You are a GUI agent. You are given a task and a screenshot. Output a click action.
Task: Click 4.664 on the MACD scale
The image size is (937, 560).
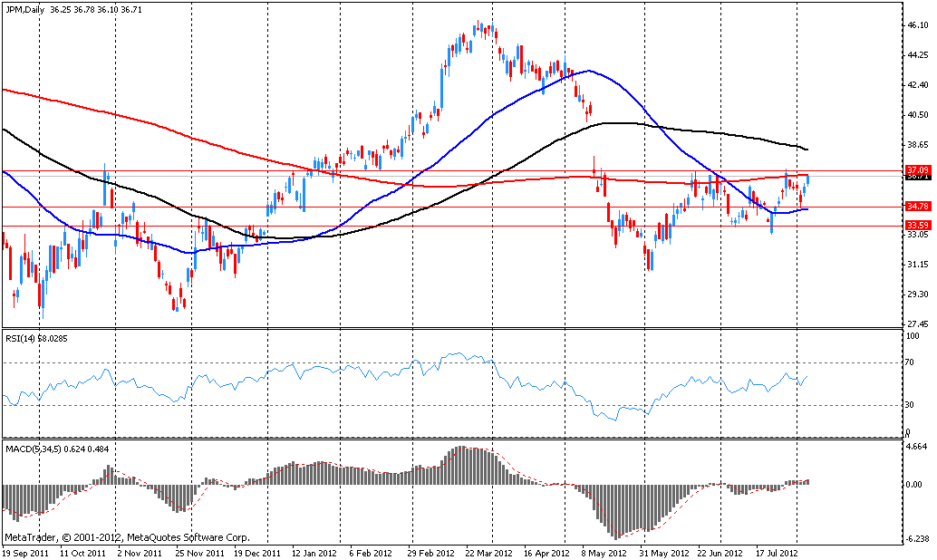[917, 448]
